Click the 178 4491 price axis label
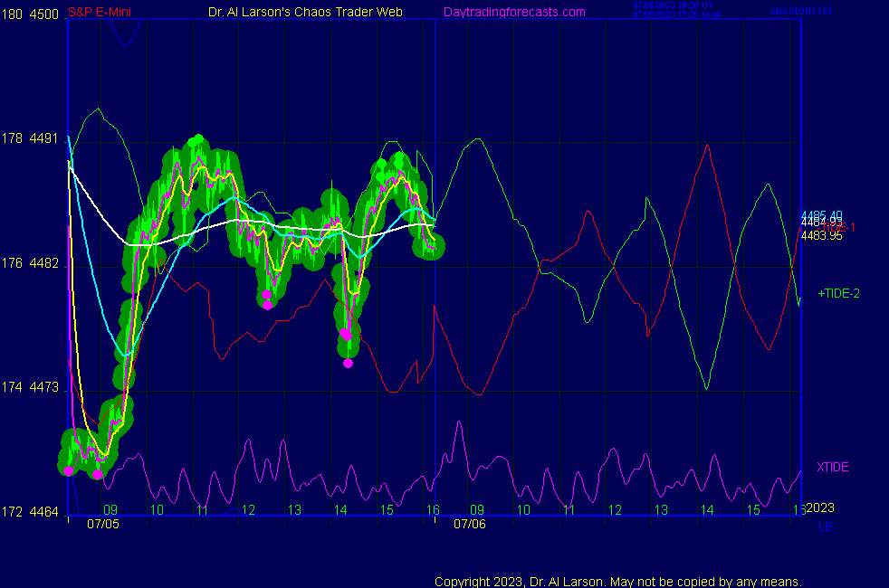889x588 pixels. 30,138
